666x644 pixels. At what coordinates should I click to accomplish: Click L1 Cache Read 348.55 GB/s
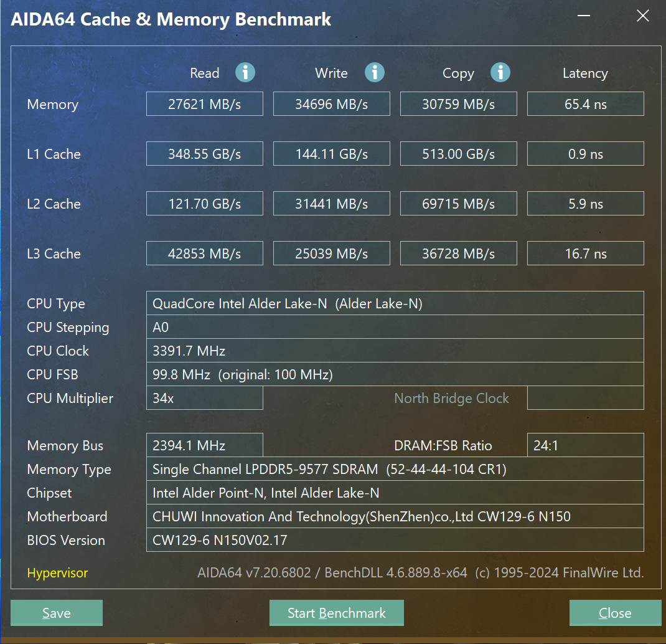click(x=204, y=153)
